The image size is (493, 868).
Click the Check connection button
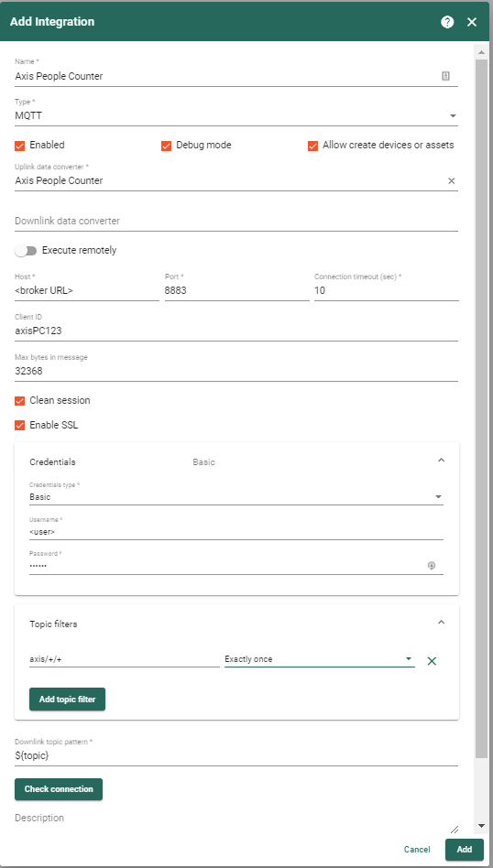[59, 789]
